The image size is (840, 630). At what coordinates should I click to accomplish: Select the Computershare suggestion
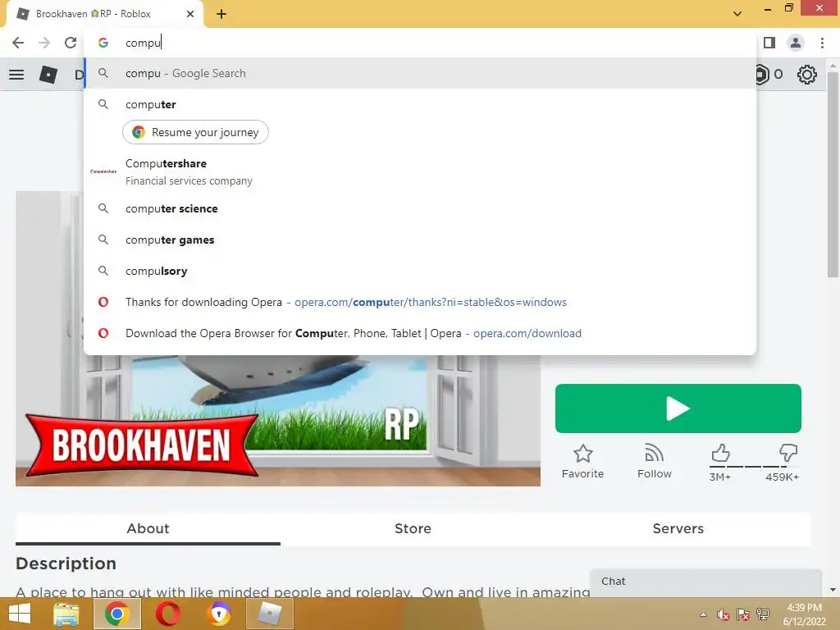(420, 171)
